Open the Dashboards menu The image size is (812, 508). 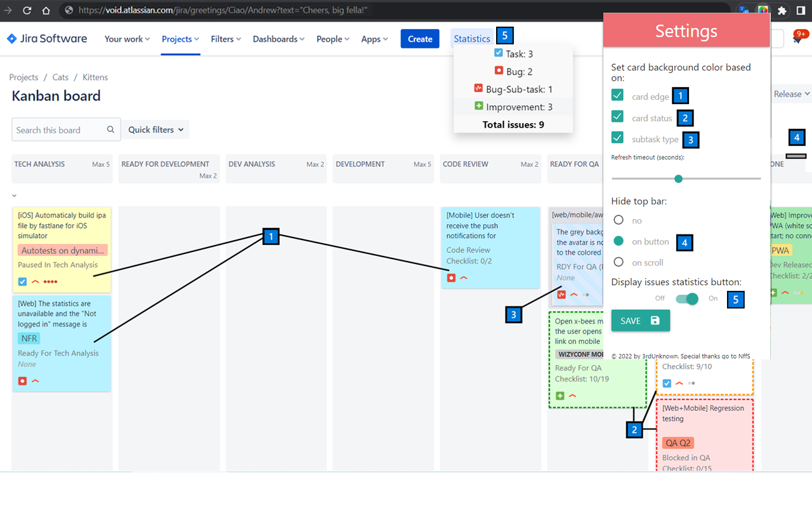pyautogui.click(x=278, y=39)
